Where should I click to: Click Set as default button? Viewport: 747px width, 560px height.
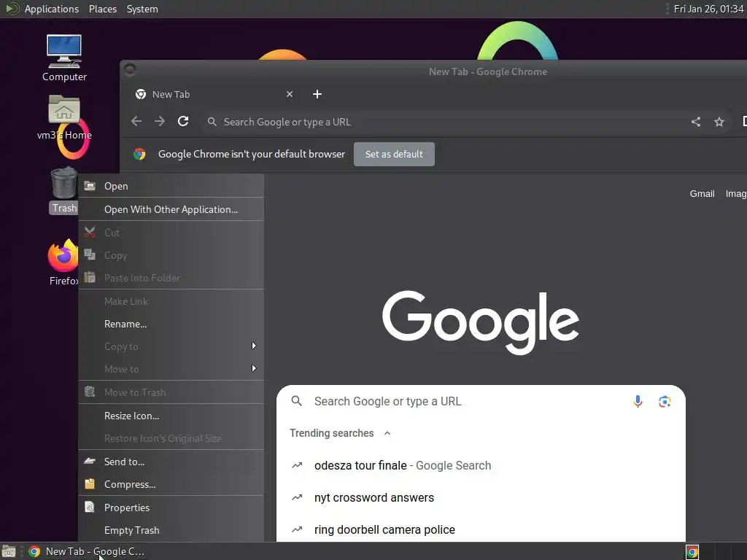tap(394, 154)
